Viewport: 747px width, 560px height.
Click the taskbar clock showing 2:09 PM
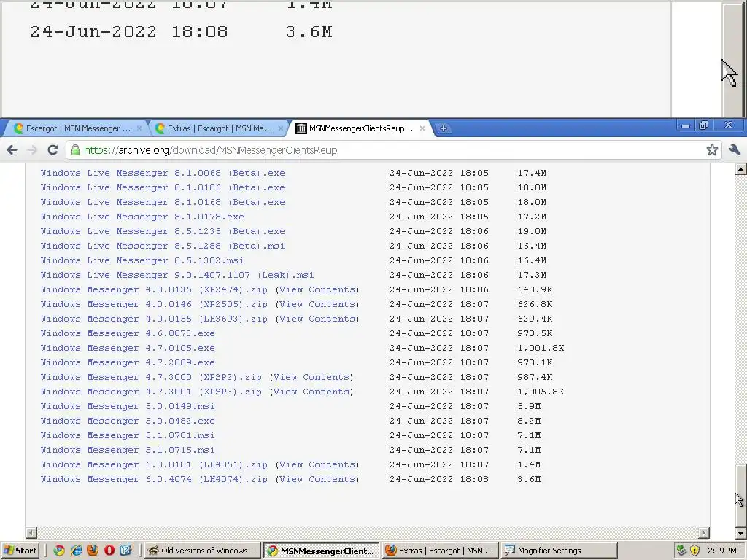pyautogui.click(x=721, y=551)
